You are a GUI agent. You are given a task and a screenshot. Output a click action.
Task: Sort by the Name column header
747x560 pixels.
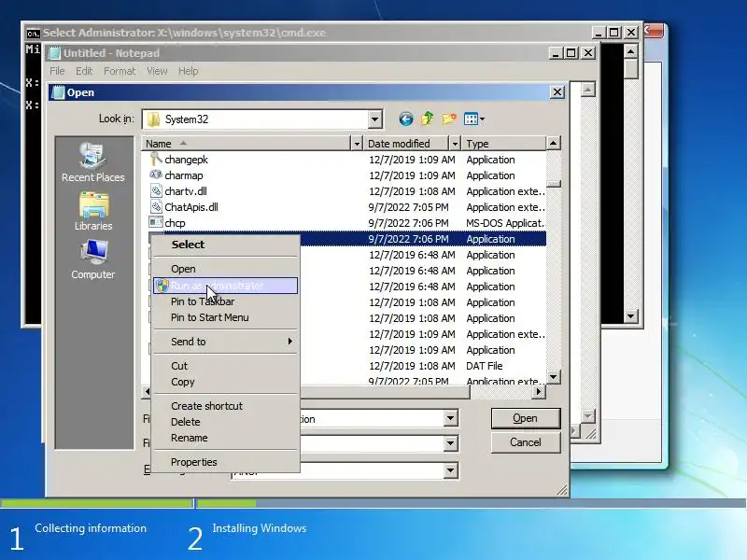point(246,144)
